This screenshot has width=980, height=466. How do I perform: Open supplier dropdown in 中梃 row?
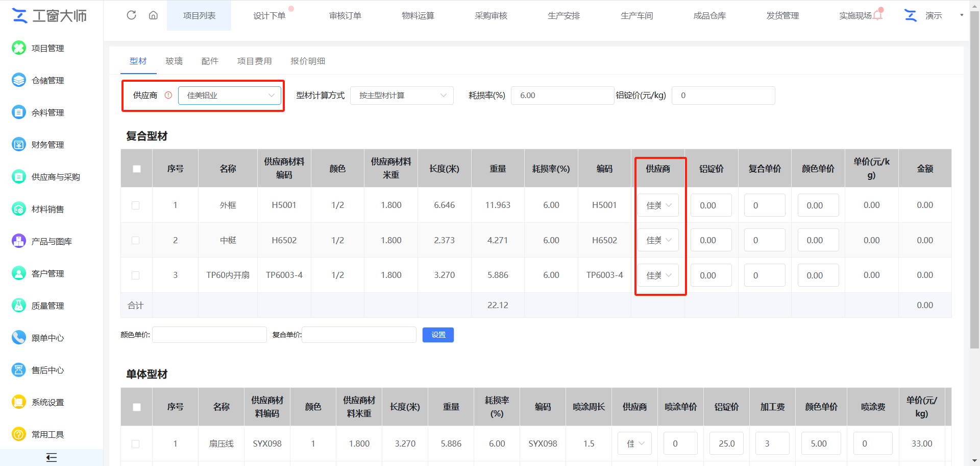tap(658, 240)
